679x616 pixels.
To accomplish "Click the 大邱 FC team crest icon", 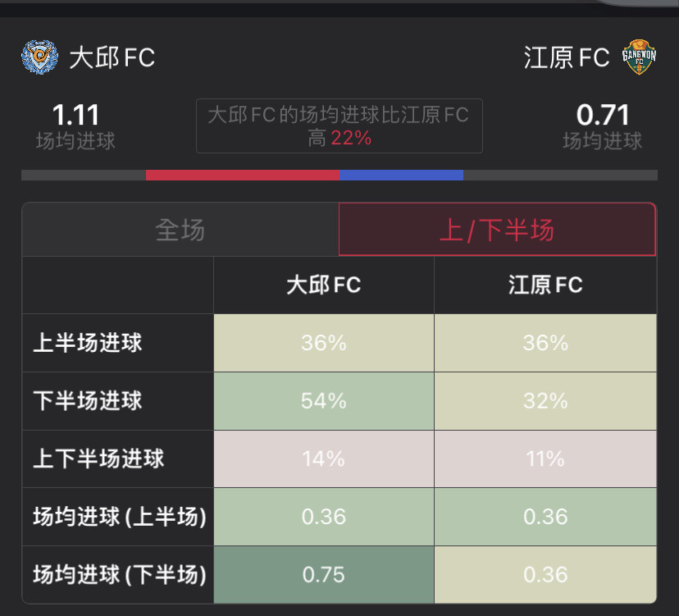I will point(39,57).
